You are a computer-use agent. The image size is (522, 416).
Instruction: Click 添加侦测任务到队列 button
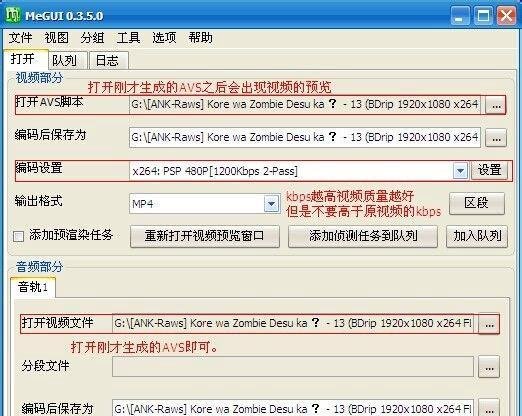click(363, 236)
